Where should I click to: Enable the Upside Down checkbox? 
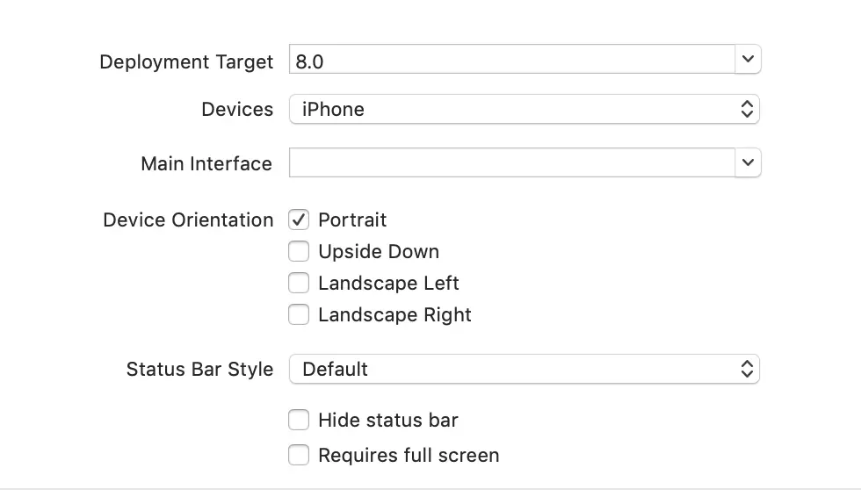click(299, 251)
